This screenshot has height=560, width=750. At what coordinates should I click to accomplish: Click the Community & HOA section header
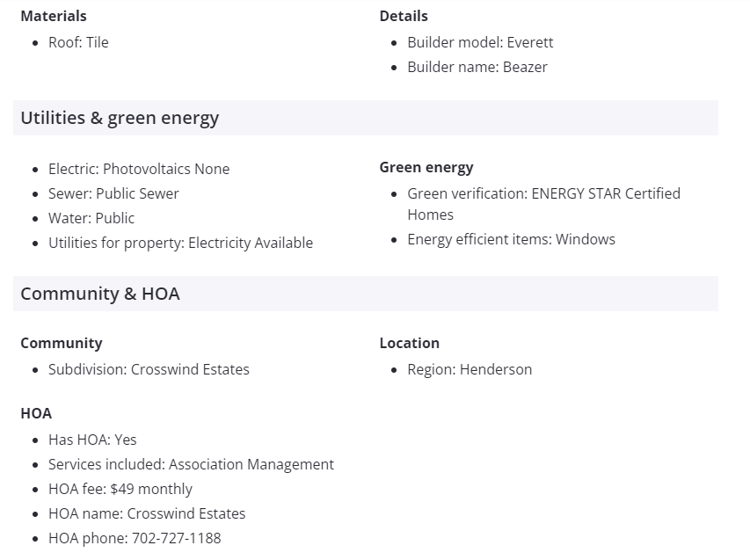[100, 294]
